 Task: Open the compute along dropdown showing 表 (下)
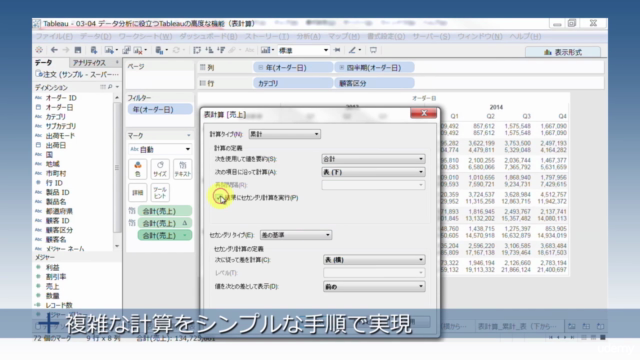tap(373, 172)
